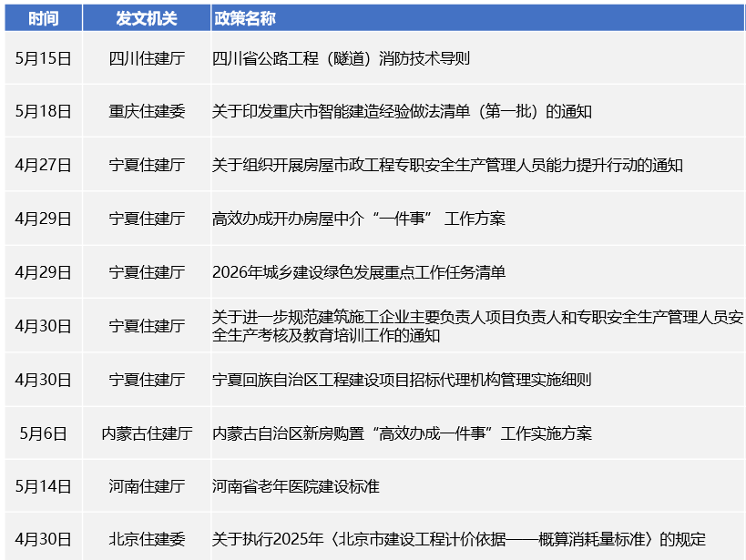Screen dimensions: 746x560
Task: Select the date cell 5月18日
Action: pos(44,111)
